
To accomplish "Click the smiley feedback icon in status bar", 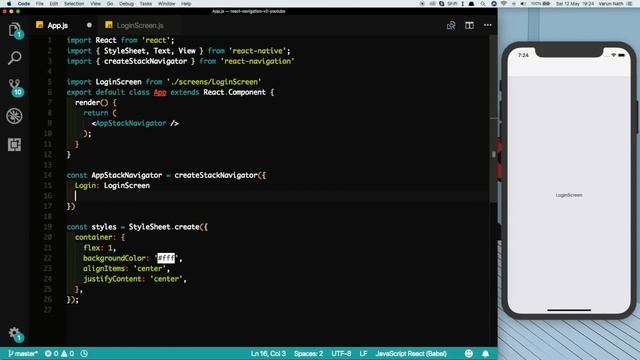I will [x=469, y=353].
